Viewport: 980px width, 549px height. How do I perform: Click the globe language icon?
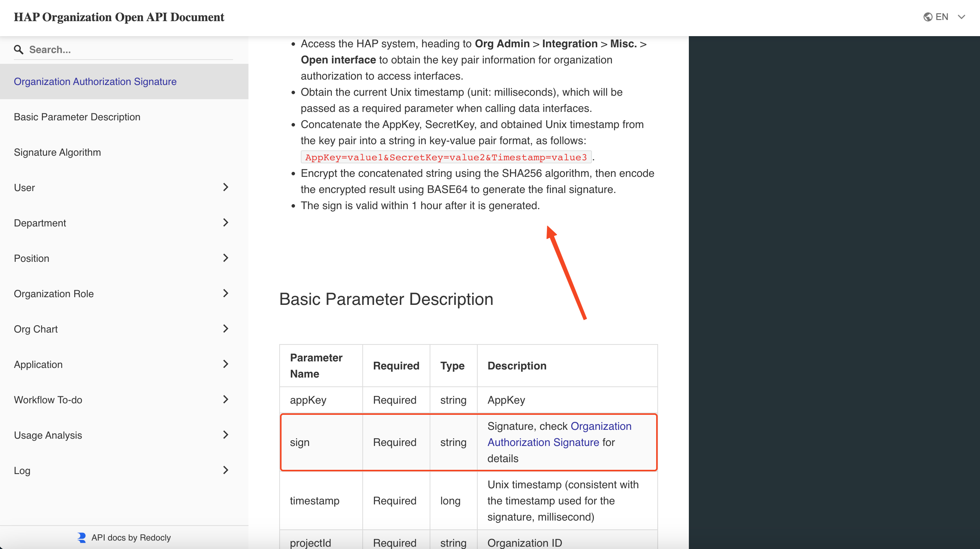click(x=928, y=17)
